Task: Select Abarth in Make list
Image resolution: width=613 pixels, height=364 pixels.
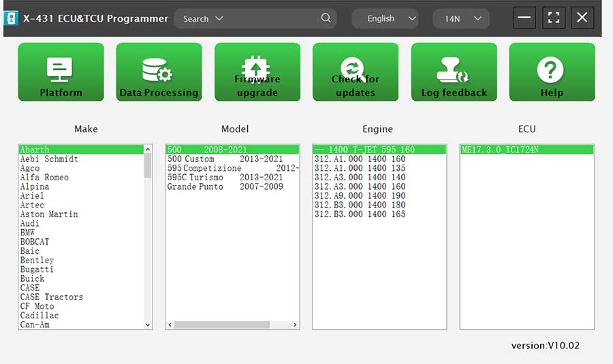Action: pos(81,150)
